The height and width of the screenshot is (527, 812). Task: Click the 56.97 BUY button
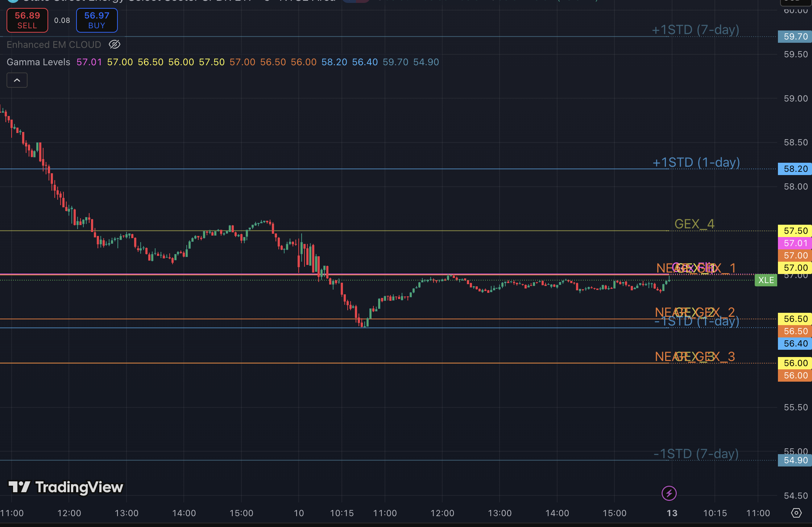(x=97, y=20)
